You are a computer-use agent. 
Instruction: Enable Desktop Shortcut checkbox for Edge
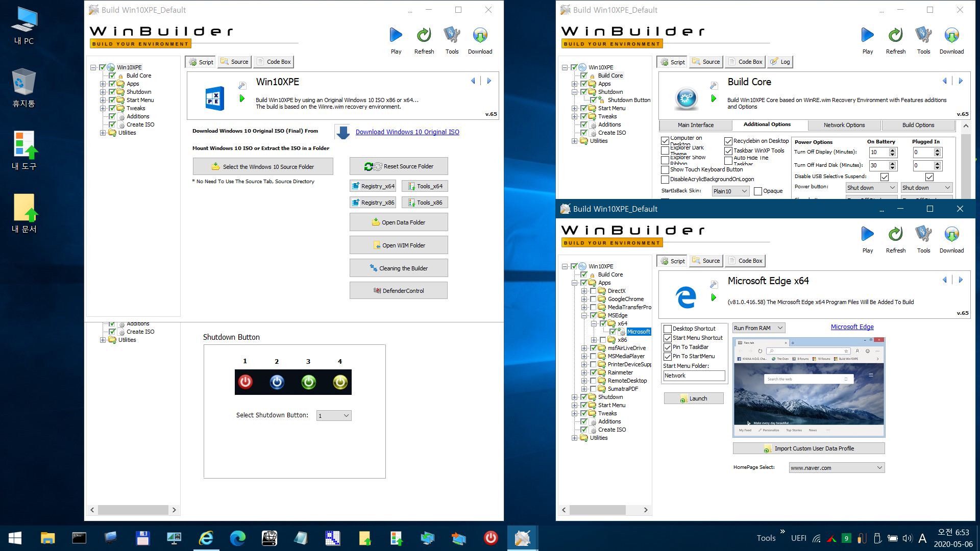pyautogui.click(x=668, y=329)
